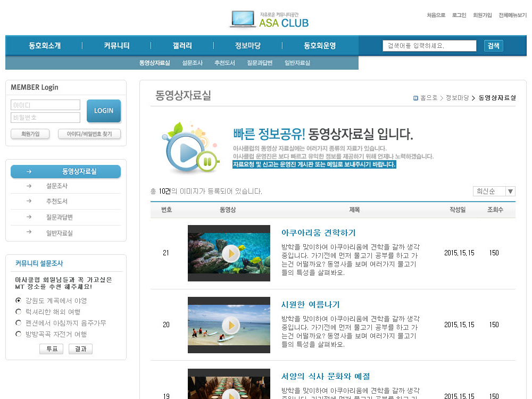Click the arrow icon beside 추천도서

tap(29, 202)
